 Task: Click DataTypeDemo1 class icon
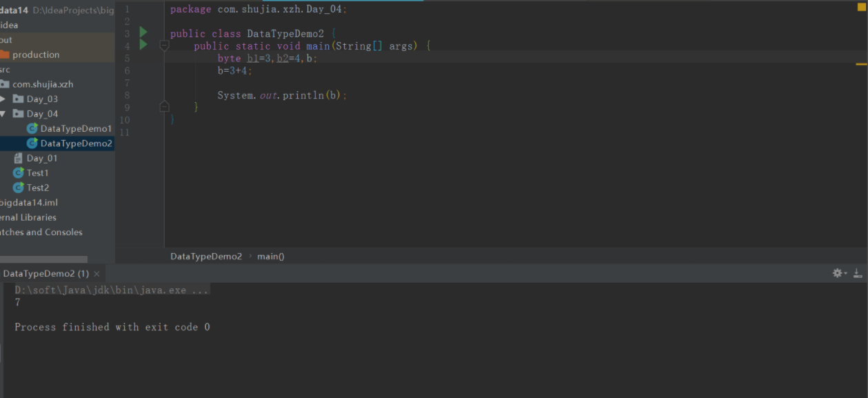point(32,128)
